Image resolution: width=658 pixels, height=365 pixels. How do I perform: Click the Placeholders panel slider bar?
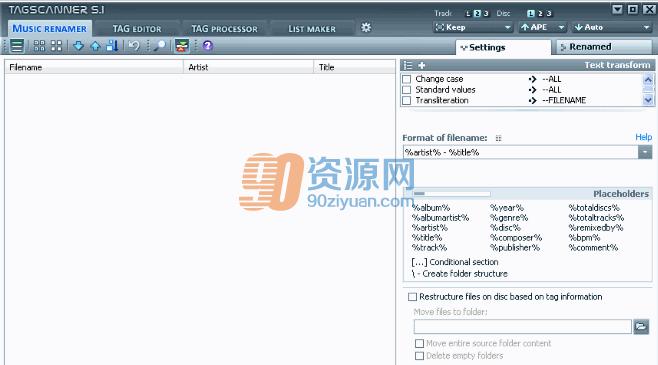click(451, 194)
